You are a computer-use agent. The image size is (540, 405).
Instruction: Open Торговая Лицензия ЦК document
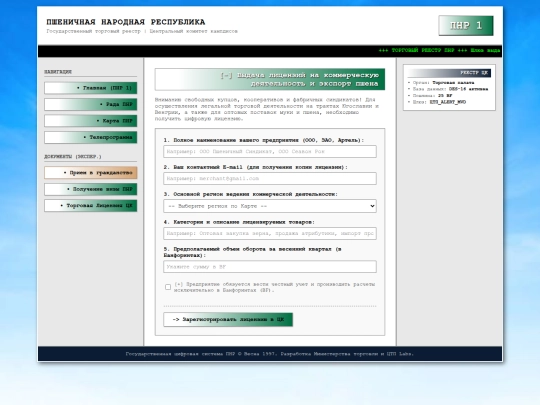click(x=91, y=206)
